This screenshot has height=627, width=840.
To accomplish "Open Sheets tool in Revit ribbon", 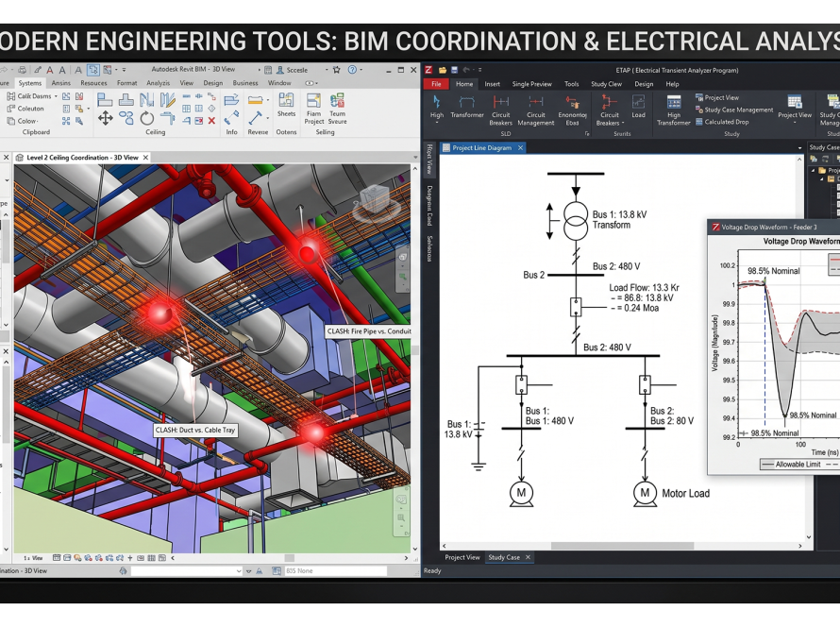I will [x=286, y=105].
